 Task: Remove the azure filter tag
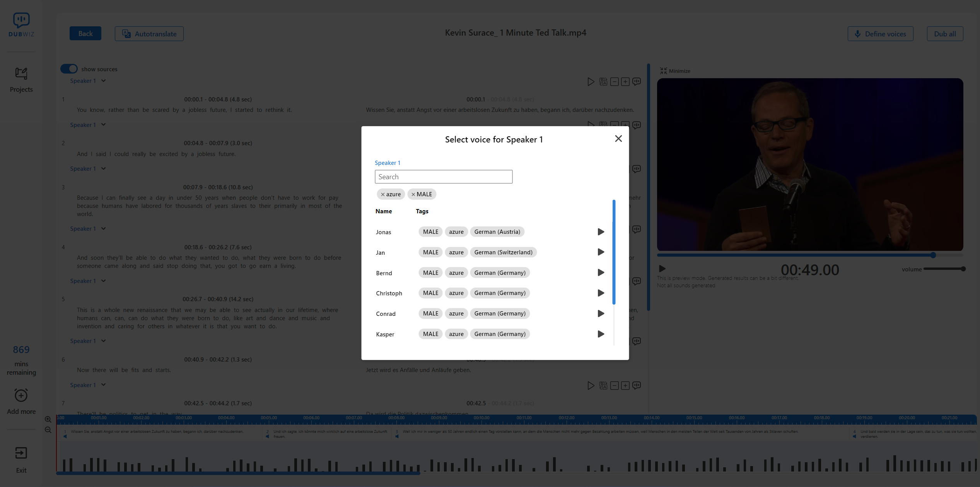click(382, 194)
